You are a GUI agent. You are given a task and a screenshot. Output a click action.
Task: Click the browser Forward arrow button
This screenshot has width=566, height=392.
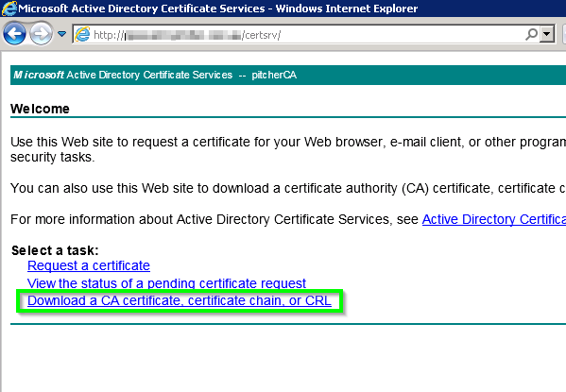(41, 34)
